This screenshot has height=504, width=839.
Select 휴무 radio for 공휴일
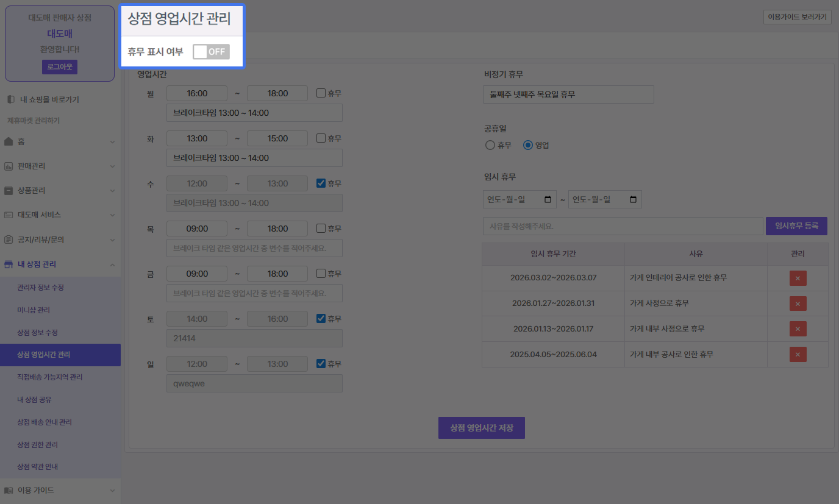490,145
